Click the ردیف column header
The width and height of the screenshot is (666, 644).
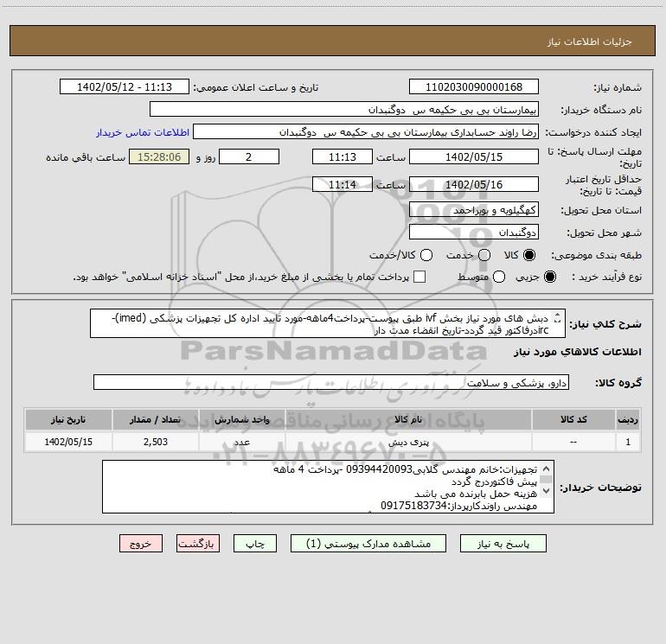tap(628, 419)
